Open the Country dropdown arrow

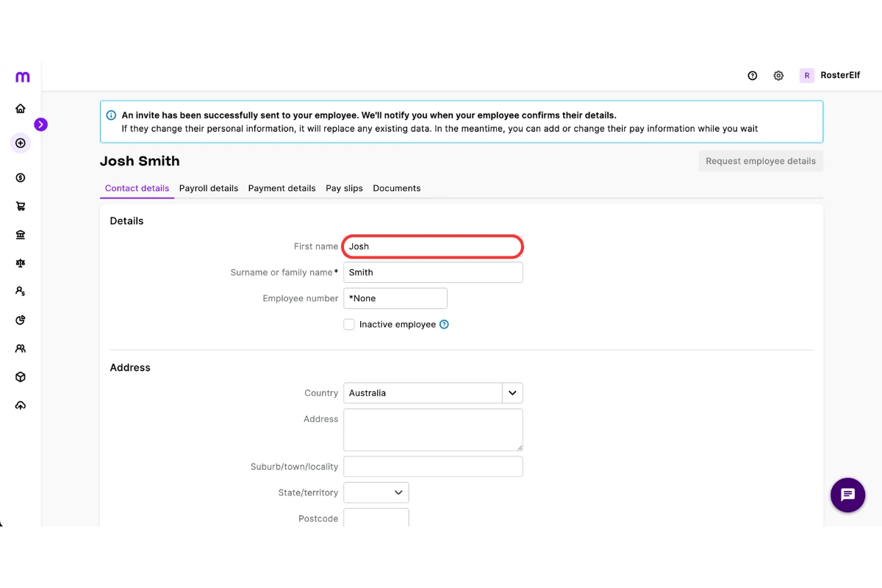512,392
